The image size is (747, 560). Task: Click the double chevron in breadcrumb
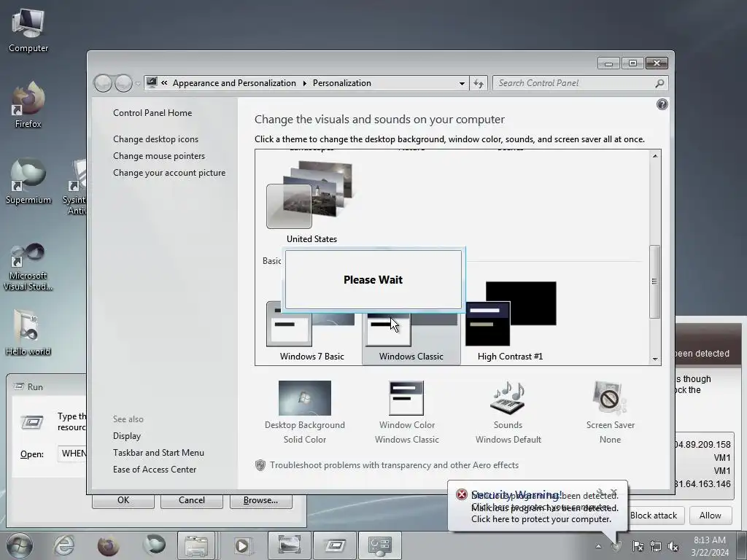164,83
